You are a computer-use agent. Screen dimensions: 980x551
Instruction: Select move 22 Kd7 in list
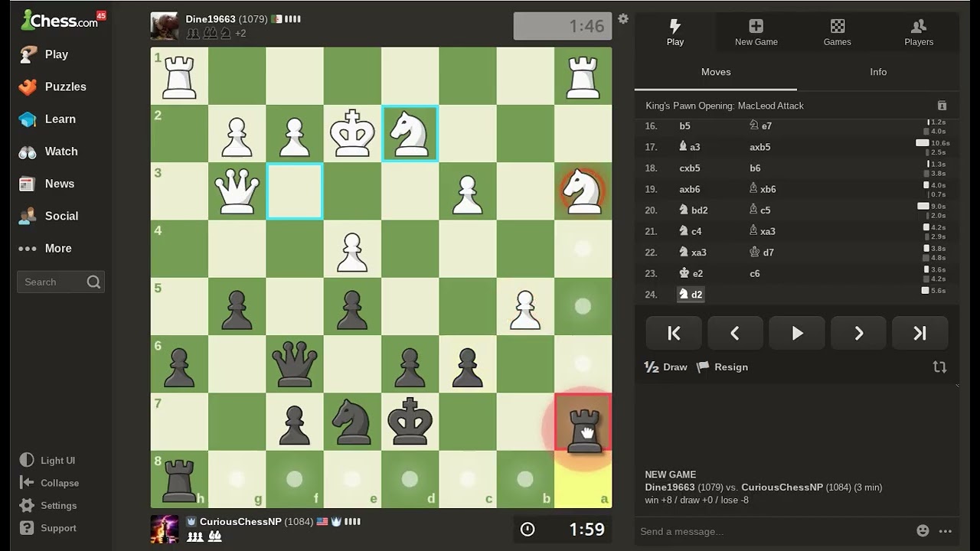762,252
